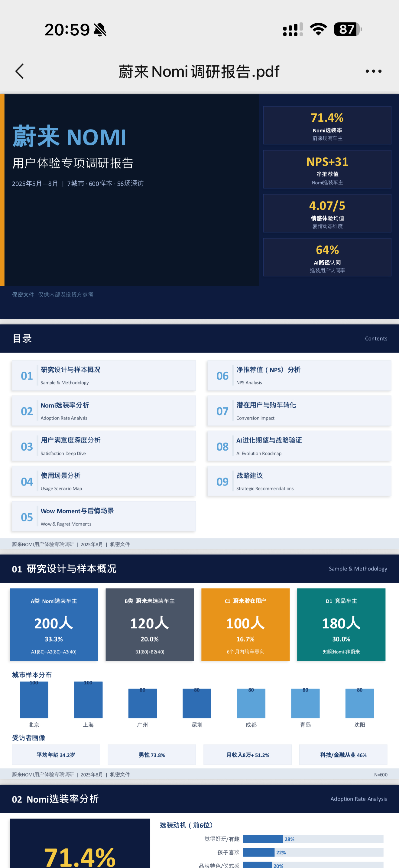The image size is (399, 868).
Task: Open contents entry 06 净推荐值（NPS）分析
Action: (x=299, y=376)
